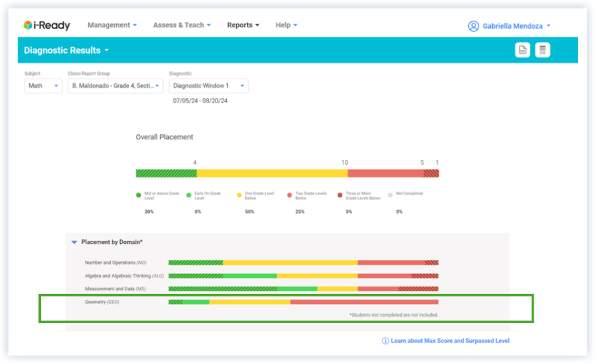Image resolution: width=596 pixels, height=364 pixels.
Task: Click the info icon beside Learn about Max Score
Action: point(385,341)
